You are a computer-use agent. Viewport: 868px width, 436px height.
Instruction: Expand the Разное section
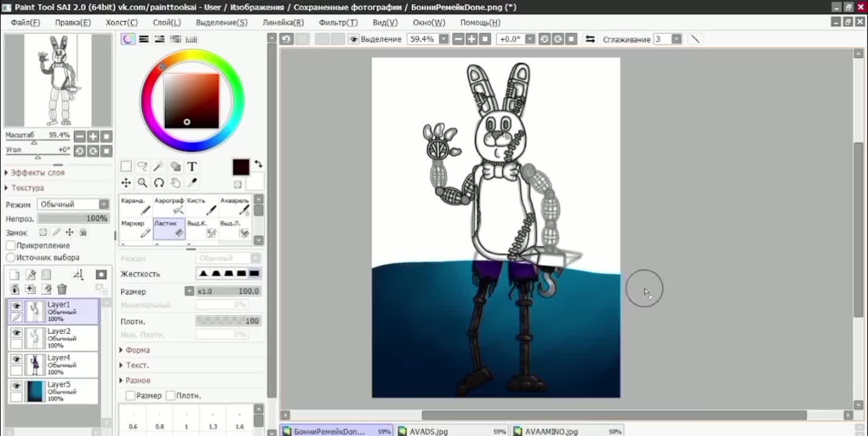click(135, 380)
